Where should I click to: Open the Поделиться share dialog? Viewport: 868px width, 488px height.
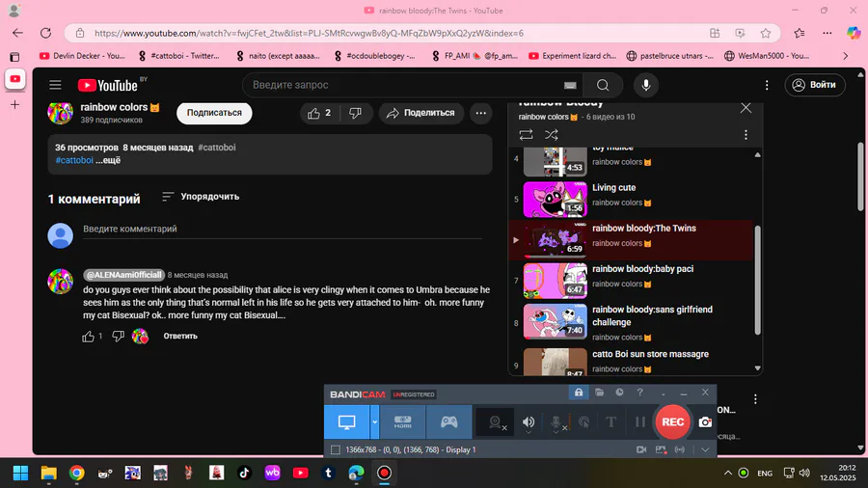tap(421, 113)
